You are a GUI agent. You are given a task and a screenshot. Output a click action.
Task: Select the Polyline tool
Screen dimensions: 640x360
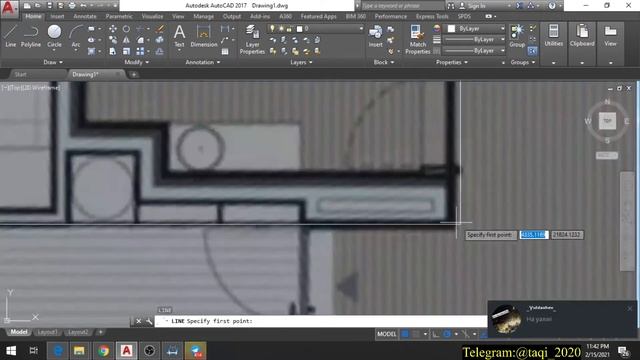click(x=31, y=36)
